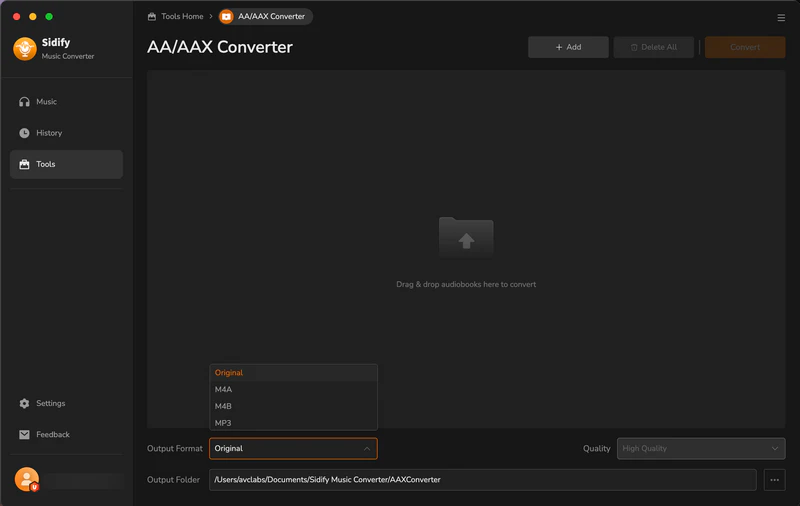
Task: Click the trash icon in Delete All
Action: coord(634,47)
